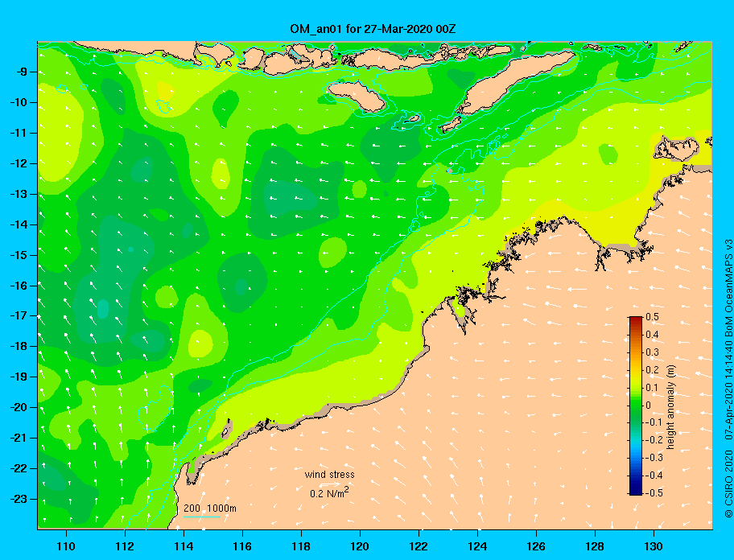Click Melville Island near the right edge
The image size is (734, 560).
click(x=676, y=148)
